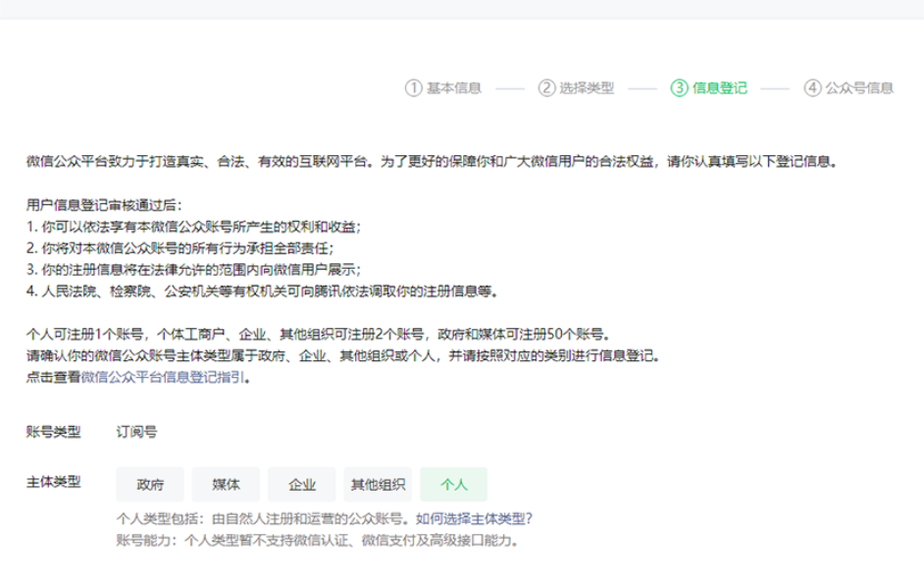Click the circled number 4 step icon
Screen dimensions: 924x585
coord(811,87)
